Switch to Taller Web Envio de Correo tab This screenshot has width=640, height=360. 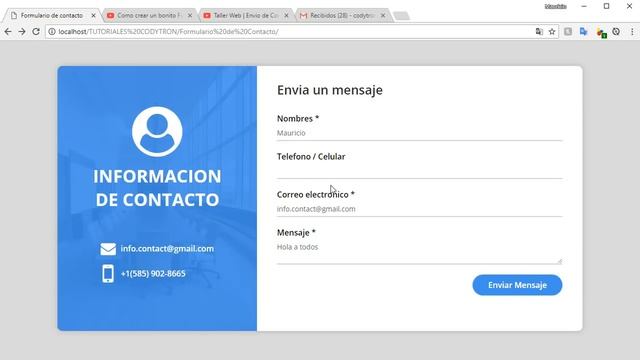click(x=246, y=15)
